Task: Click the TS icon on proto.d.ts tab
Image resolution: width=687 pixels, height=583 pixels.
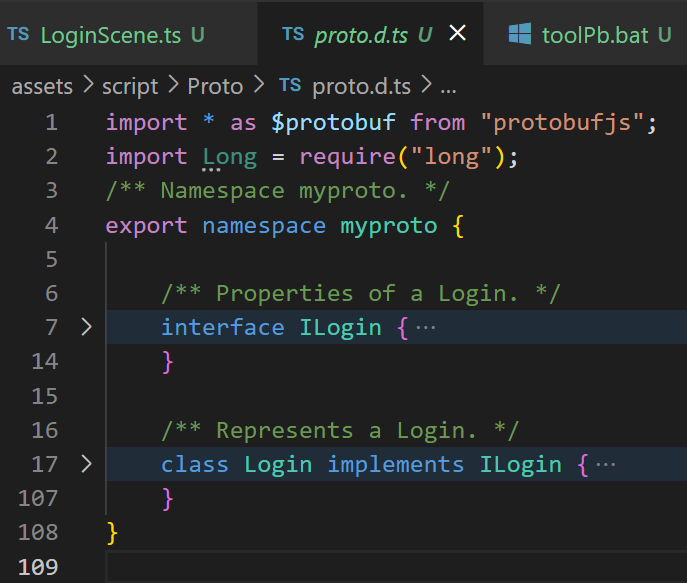Action: (293, 34)
